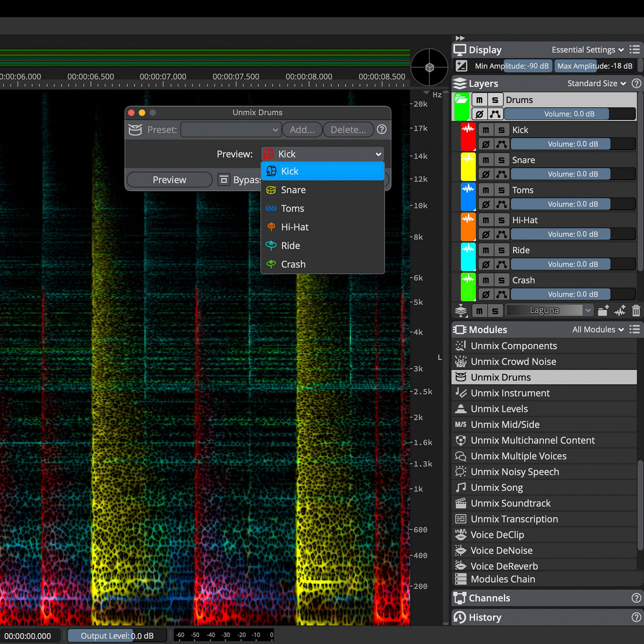Enable phase invert on the Drums group

(x=480, y=114)
